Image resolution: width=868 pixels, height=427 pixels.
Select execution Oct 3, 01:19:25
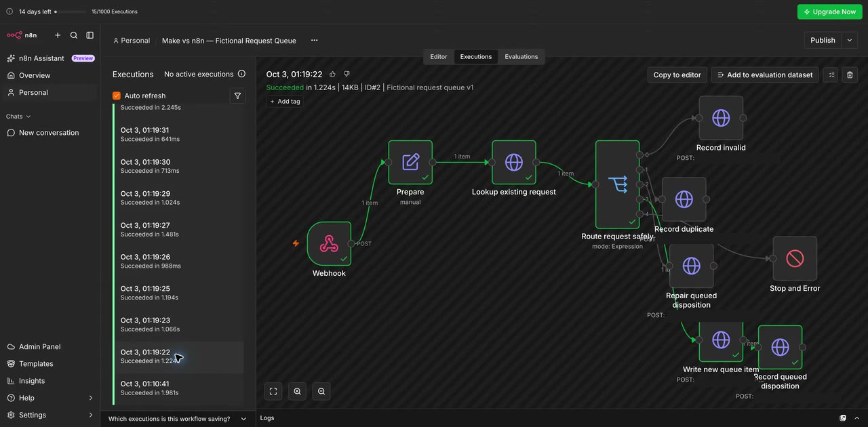click(178, 293)
